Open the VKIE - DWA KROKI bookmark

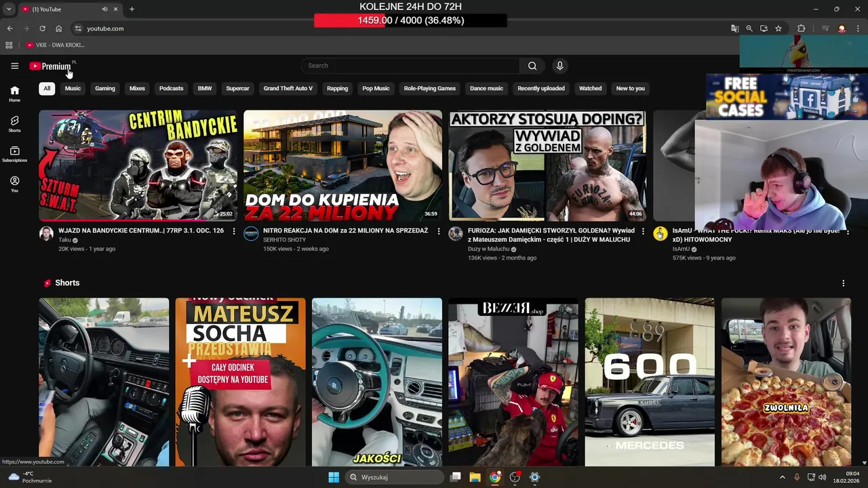pyautogui.click(x=56, y=45)
